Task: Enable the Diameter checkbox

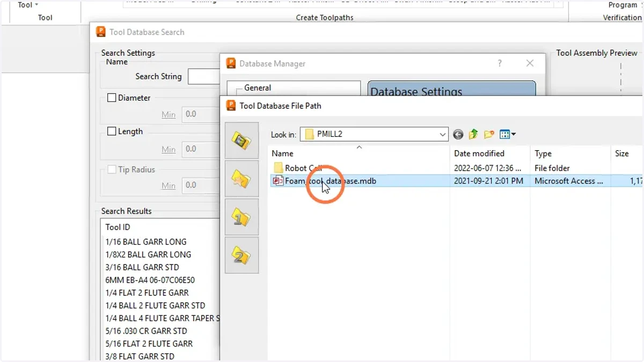Action: click(x=112, y=98)
